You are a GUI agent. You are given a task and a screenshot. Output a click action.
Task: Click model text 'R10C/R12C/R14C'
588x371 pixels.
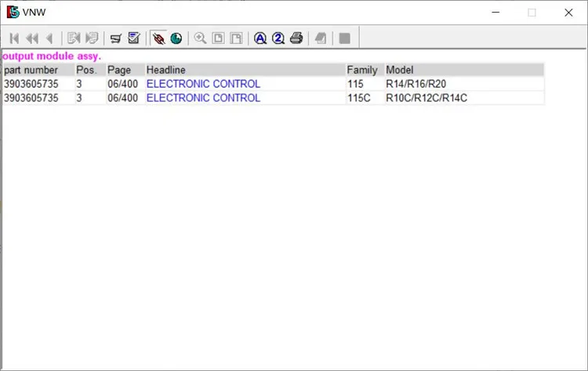[426, 98]
